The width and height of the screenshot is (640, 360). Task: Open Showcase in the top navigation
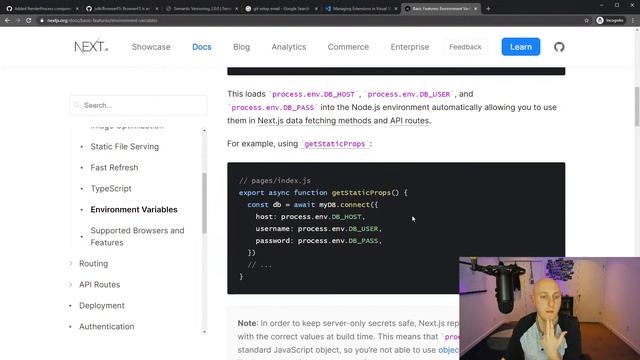[x=151, y=47]
